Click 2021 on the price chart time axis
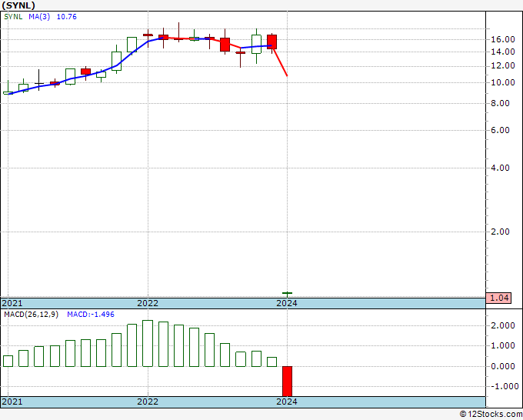Image resolution: width=523 pixels, height=420 pixels. 12,303
